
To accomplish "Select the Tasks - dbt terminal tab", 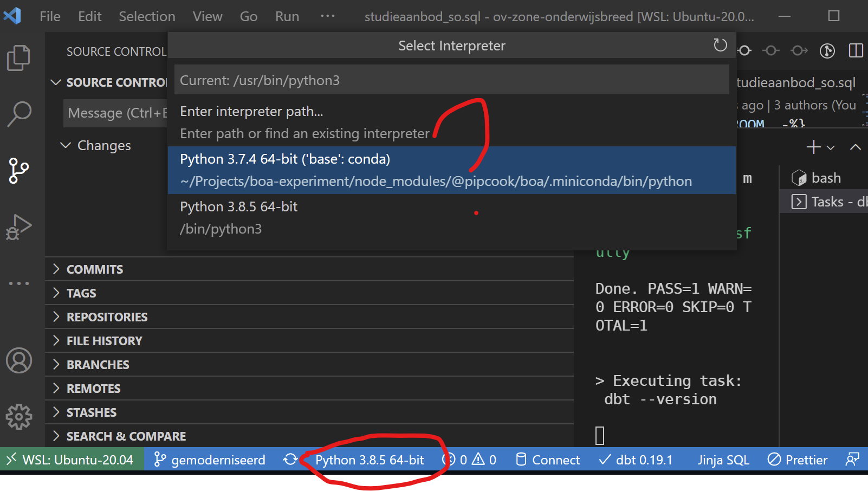I will coord(828,202).
